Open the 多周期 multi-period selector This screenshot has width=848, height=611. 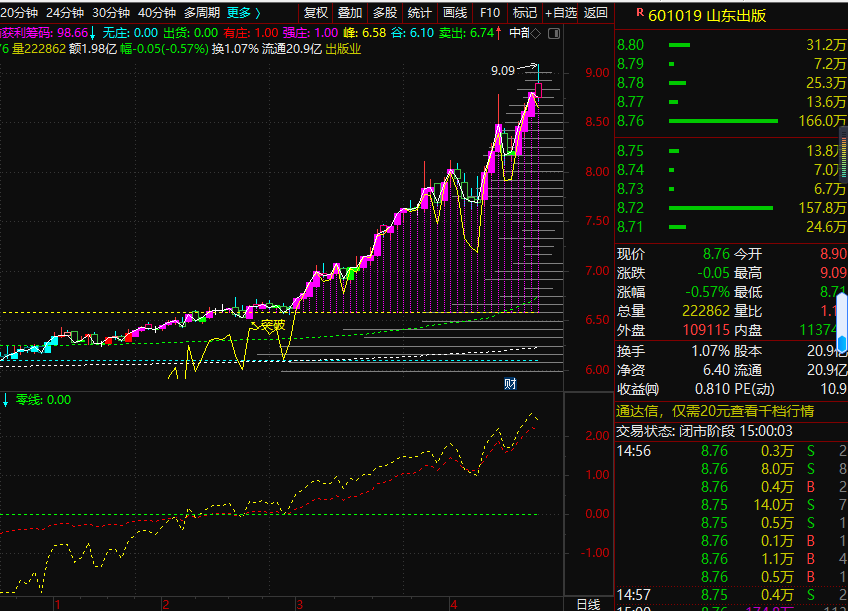(201, 13)
